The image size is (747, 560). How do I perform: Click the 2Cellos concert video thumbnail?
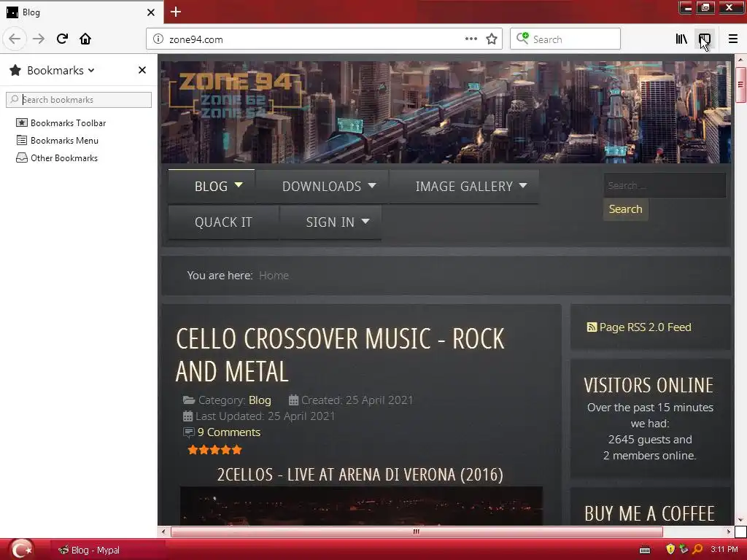pyautogui.click(x=361, y=506)
